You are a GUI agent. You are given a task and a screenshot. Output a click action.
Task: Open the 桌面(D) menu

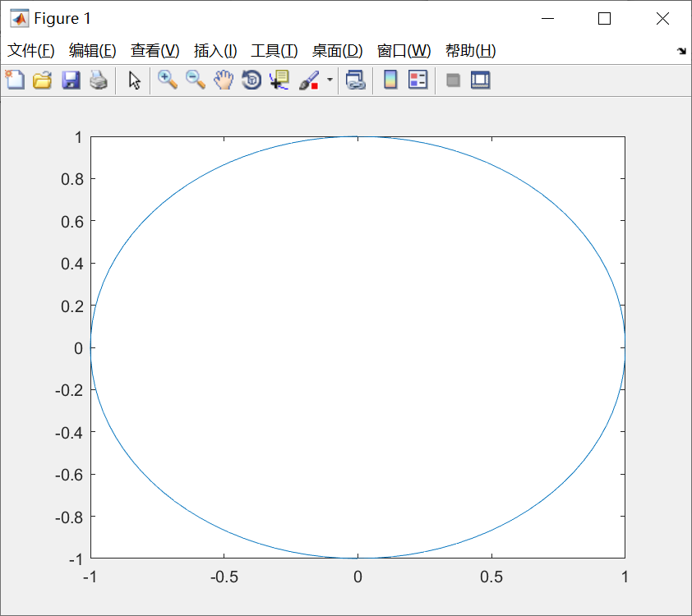click(x=338, y=51)
